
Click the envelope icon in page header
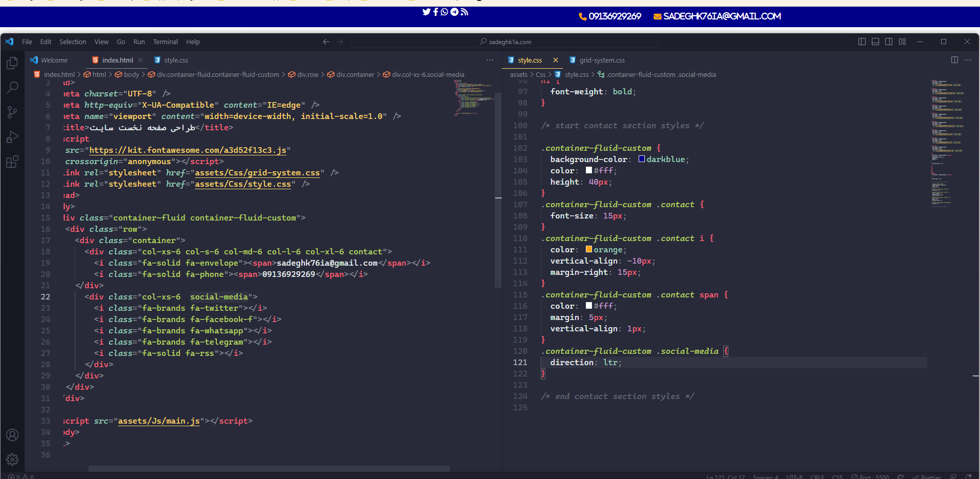click(x=658, y=16)
